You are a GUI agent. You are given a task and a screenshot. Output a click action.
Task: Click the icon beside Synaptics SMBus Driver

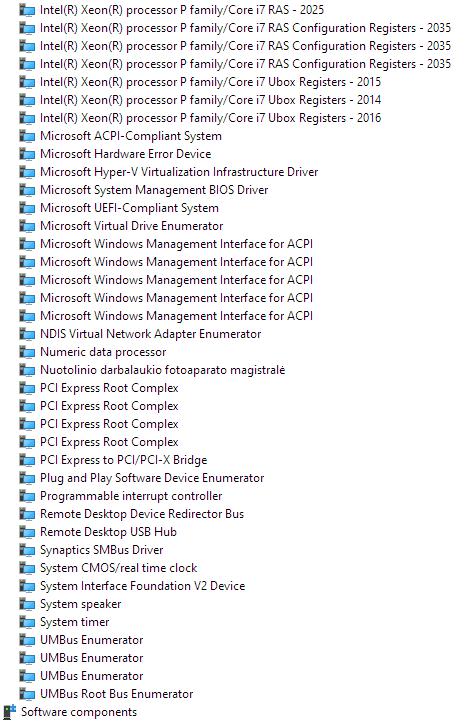point(27,550)
